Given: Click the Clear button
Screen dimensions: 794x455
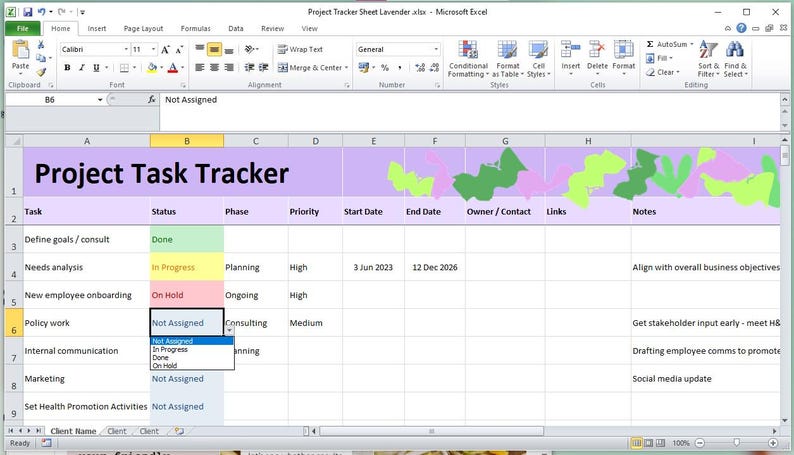Looking at the screenshot, I should [662, 72].
